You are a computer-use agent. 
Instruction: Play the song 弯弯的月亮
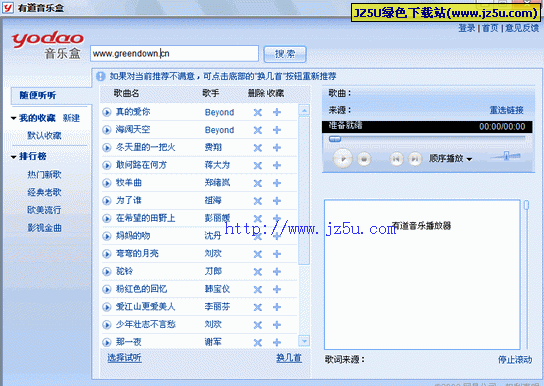107,254
